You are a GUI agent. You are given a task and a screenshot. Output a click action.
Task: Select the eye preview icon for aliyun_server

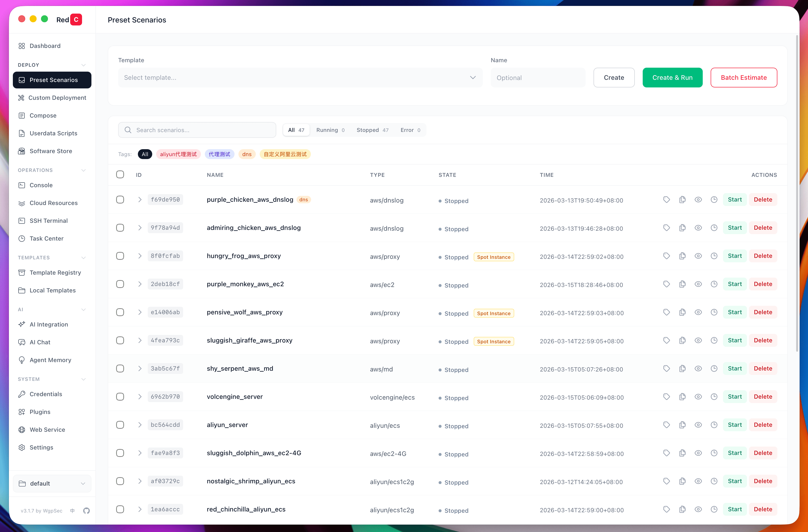pyautogui.click(x=698, y=425)
